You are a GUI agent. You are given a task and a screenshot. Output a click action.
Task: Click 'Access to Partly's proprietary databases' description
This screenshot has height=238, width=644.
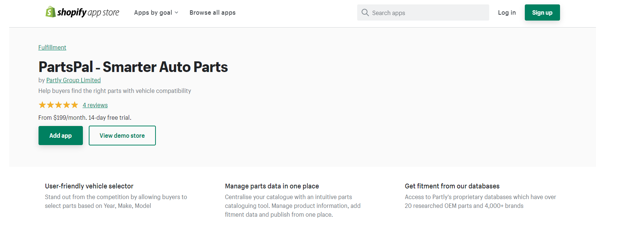[x=480, y=201]
